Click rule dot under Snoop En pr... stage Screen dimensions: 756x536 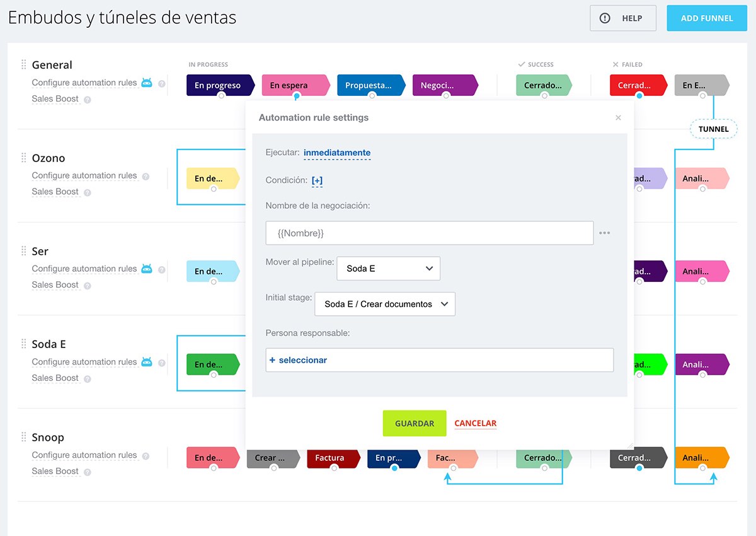coord(394,468)
